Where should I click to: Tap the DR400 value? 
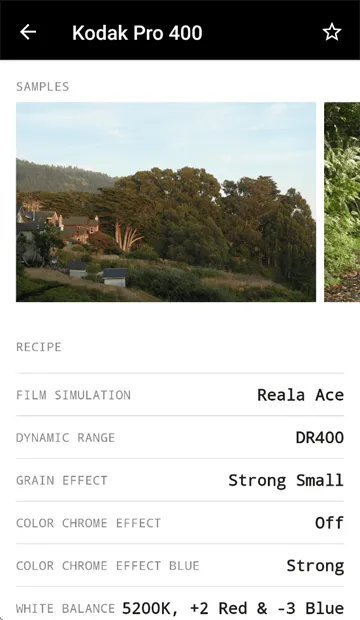pos(320,437)
